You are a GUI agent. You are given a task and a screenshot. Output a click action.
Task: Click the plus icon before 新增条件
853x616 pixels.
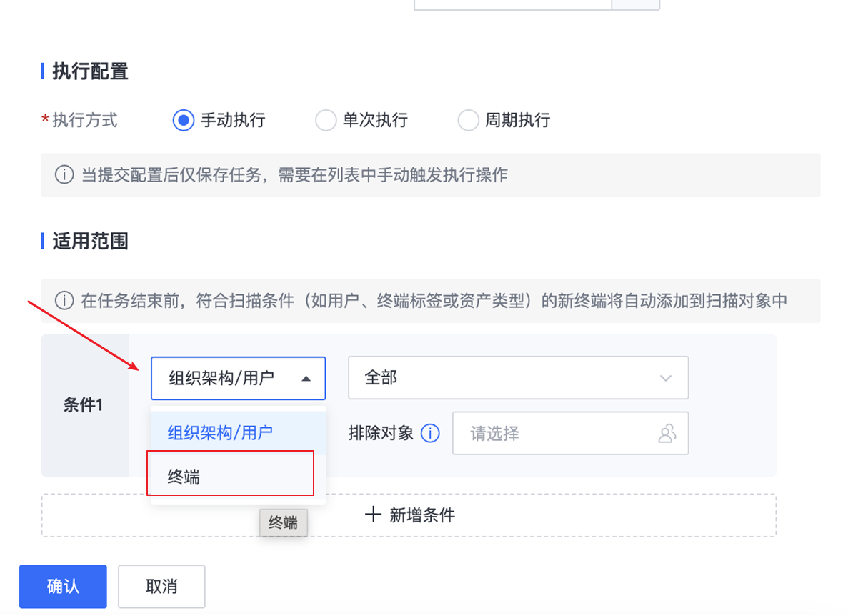point(373,515)
